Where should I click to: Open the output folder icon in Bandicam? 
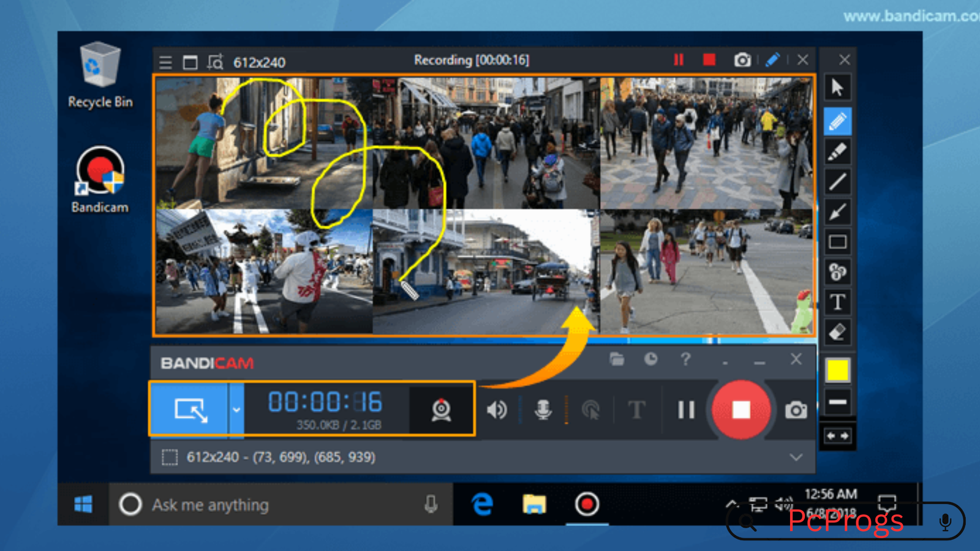pos(617,359)
